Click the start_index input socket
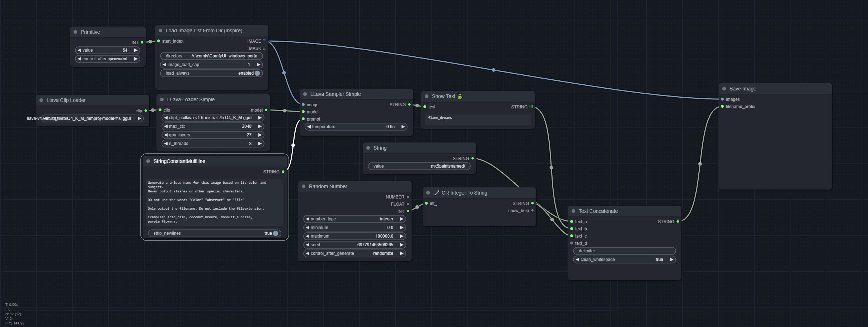868x327 pixels. [x=159, y=41]
